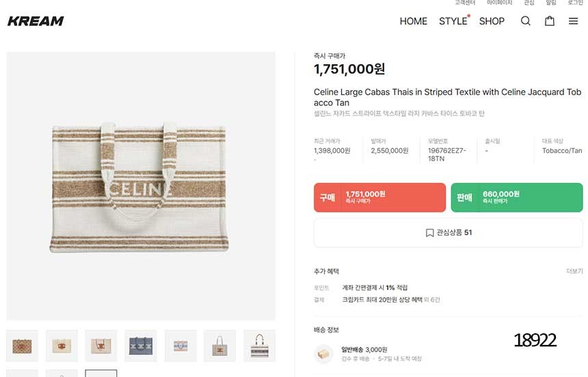Select the navy blue bag thumbnail
This screenshot has height=377, width=588.
(141, 346)
